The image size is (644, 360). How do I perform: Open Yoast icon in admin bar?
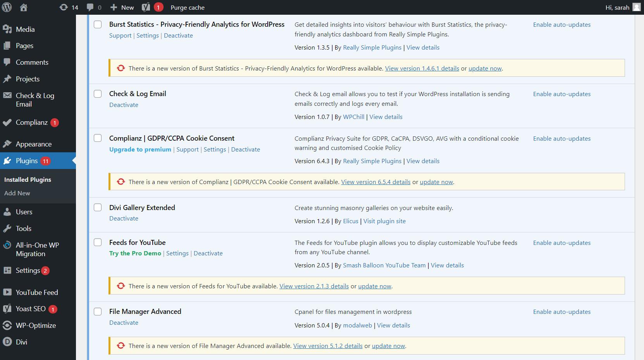(x=146, y=7)
